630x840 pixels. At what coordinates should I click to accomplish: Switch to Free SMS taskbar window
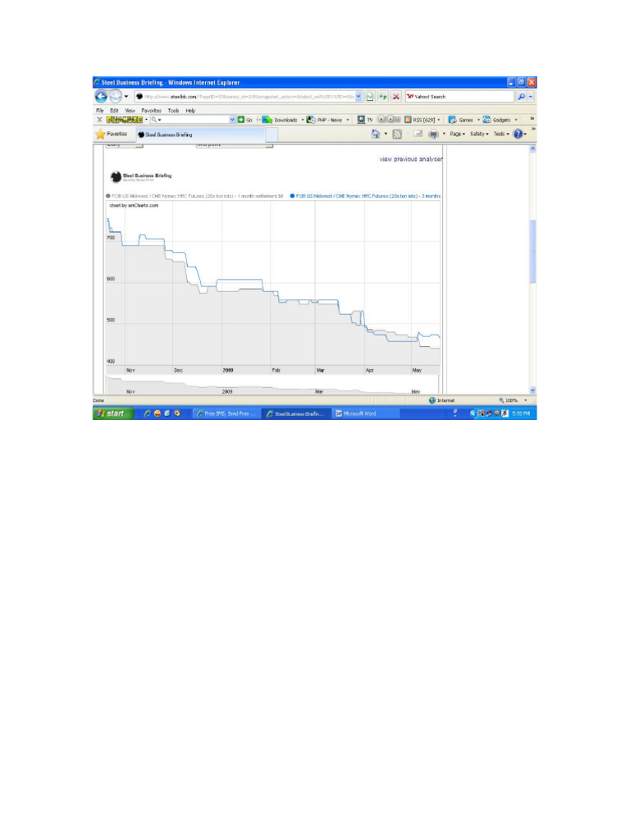pyautogui.click(x=226, y=413)
